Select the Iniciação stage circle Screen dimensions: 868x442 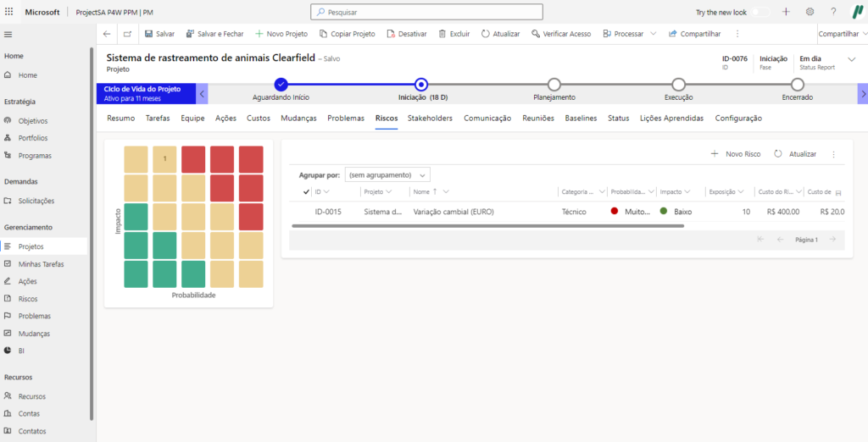[x=421, y=85]
